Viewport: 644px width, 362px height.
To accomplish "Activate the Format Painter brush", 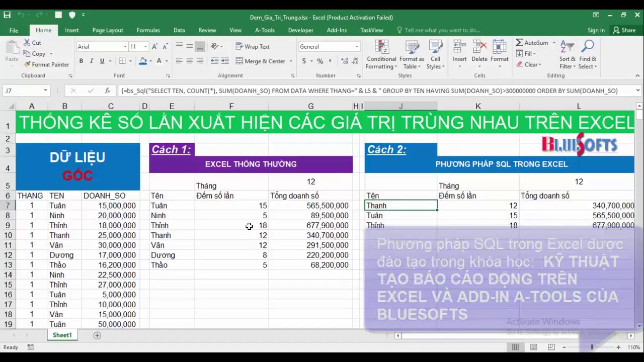I will 27,64.
